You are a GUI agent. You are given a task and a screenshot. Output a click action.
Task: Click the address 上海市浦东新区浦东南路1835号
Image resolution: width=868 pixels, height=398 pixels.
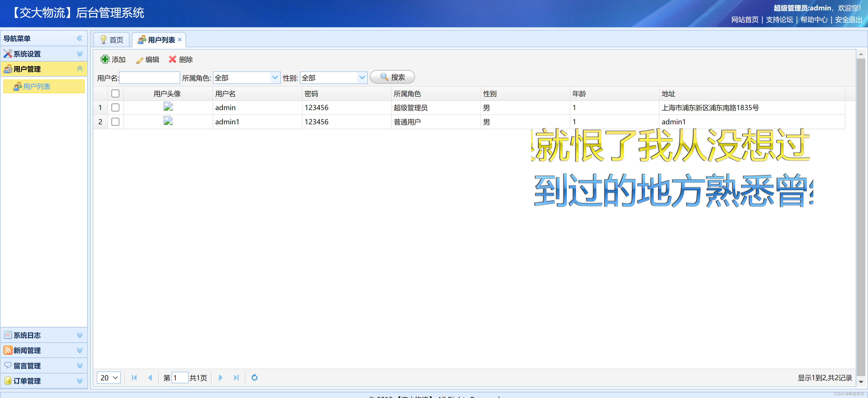[710, 108]
